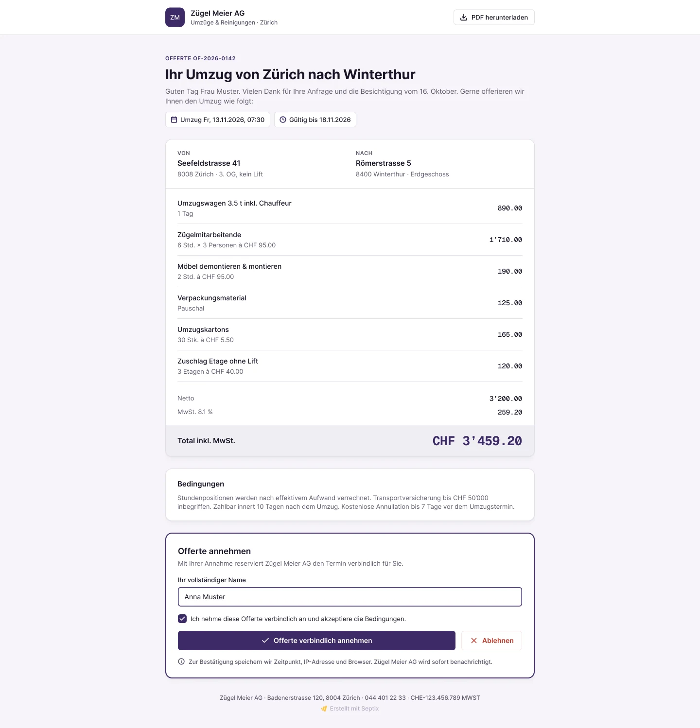700x728 pixels.
Task: Click the amount '1'710.00'
Action: (x=506, y=240)
